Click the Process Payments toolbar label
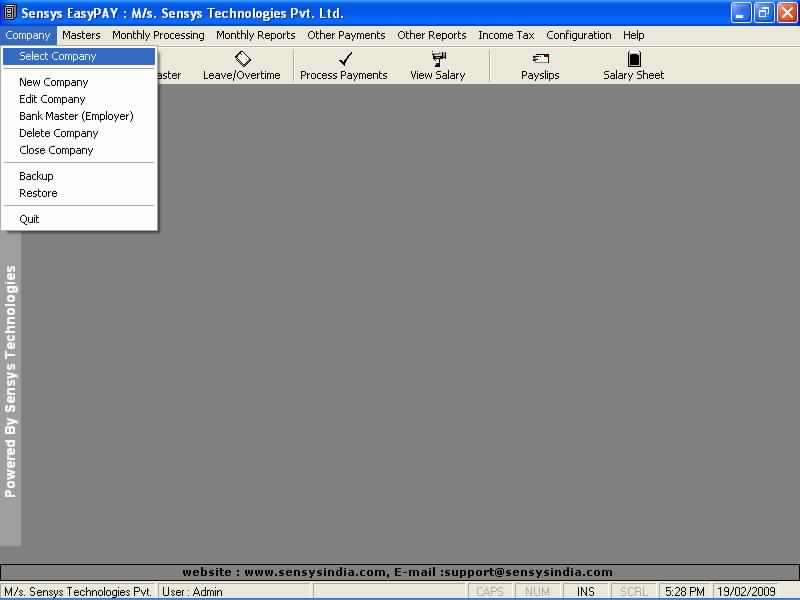Screen dimensions: 800x600 point(344,75)
